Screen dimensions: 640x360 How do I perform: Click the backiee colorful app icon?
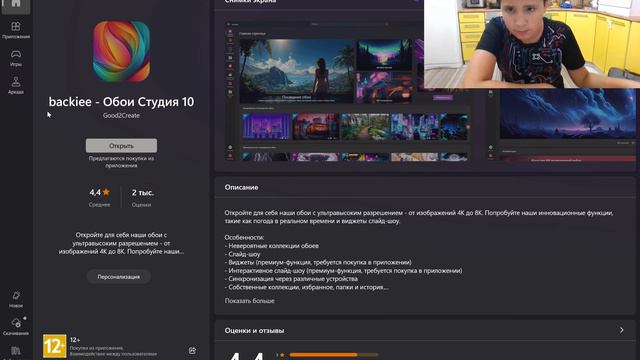pos(121,51)
